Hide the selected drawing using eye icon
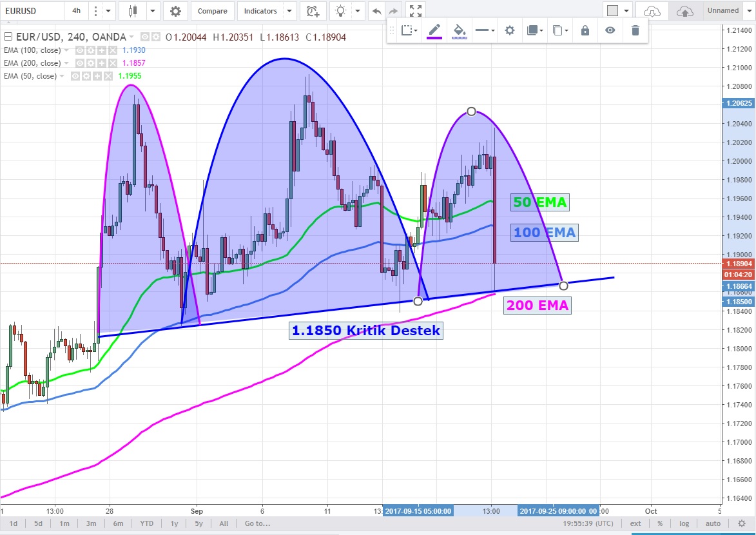Viewport: 756px width, 535px height. (610, 30)
